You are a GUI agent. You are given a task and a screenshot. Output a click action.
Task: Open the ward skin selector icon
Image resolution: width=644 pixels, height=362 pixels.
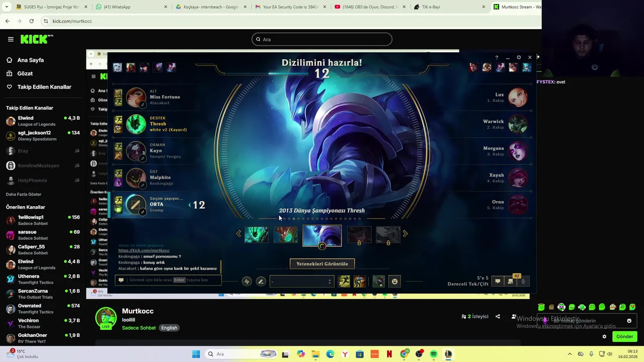tap(378, 282)
